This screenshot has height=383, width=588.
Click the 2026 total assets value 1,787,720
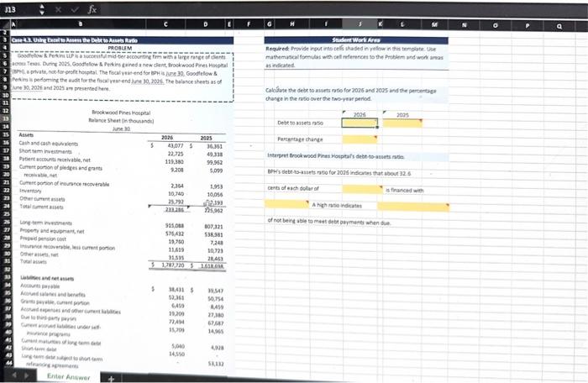point(172,265)
